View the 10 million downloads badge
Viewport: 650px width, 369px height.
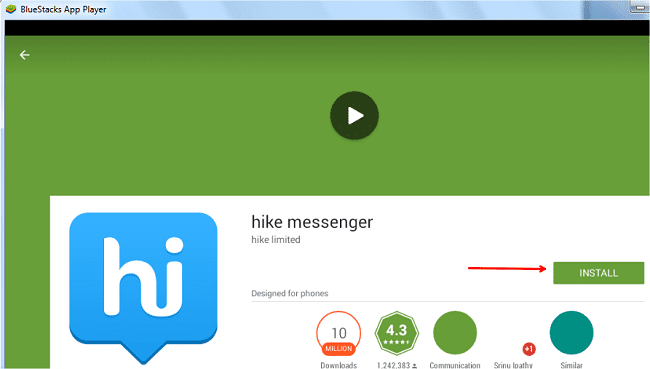tap(338, 333)
